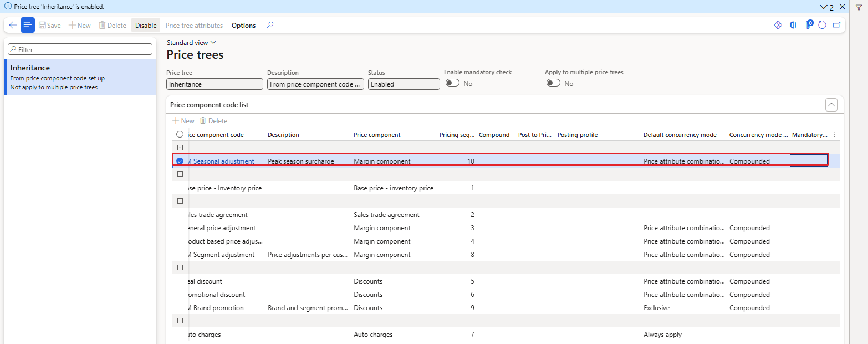The image size is (868, 344).
Task: Go back using the left arrow icon
Action: pyautogui.click(x=13, y=25)
